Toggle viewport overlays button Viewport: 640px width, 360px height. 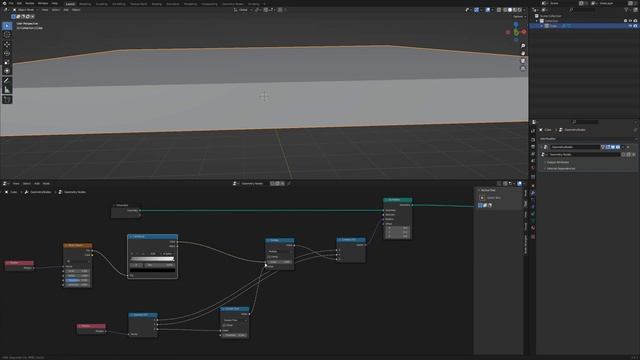point(487,10)
